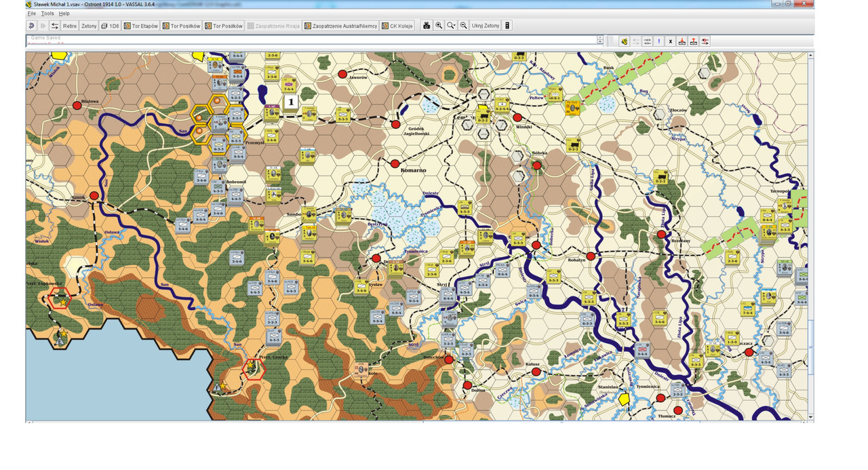Click the red swap arrows toolbar icon
Screen dimensions: 868x470
[x=705, y=41]
